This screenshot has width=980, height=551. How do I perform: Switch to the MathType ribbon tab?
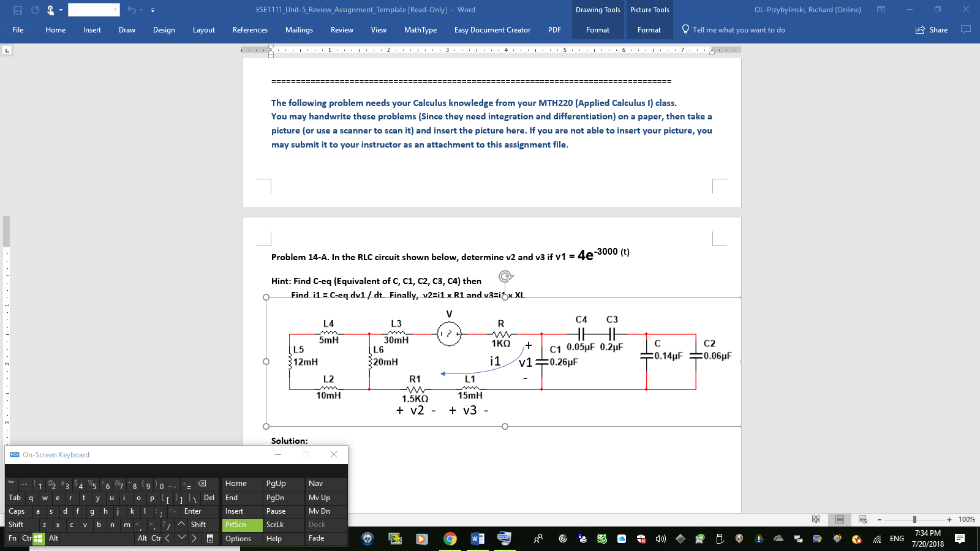(420, 29)
